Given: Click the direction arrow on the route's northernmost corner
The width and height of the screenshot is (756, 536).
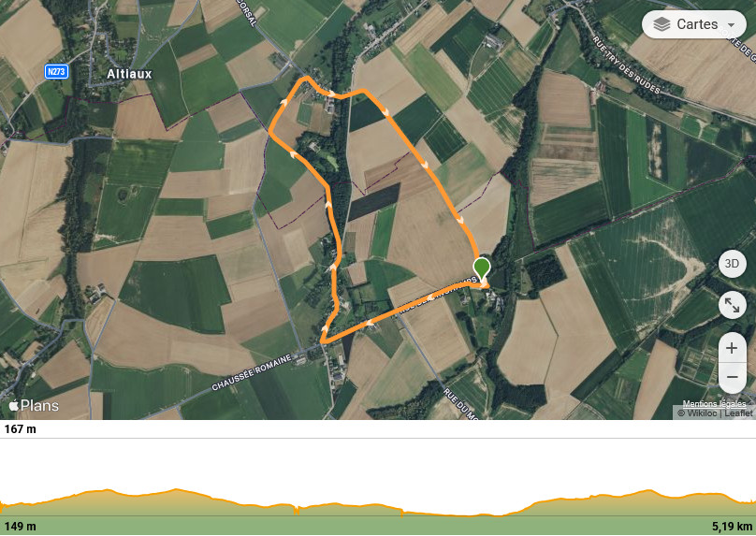Looking at the screenshot, I should click(332, 94).
